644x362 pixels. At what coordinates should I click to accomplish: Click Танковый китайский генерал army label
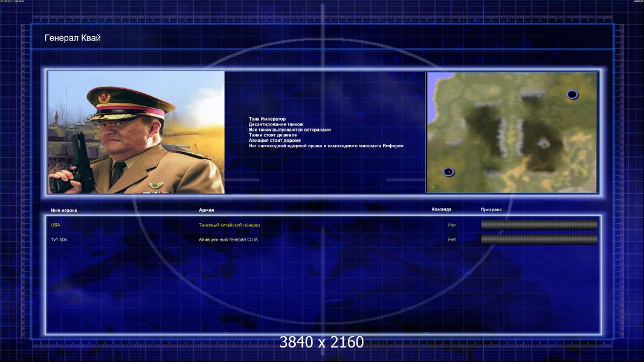coord(229,224)
